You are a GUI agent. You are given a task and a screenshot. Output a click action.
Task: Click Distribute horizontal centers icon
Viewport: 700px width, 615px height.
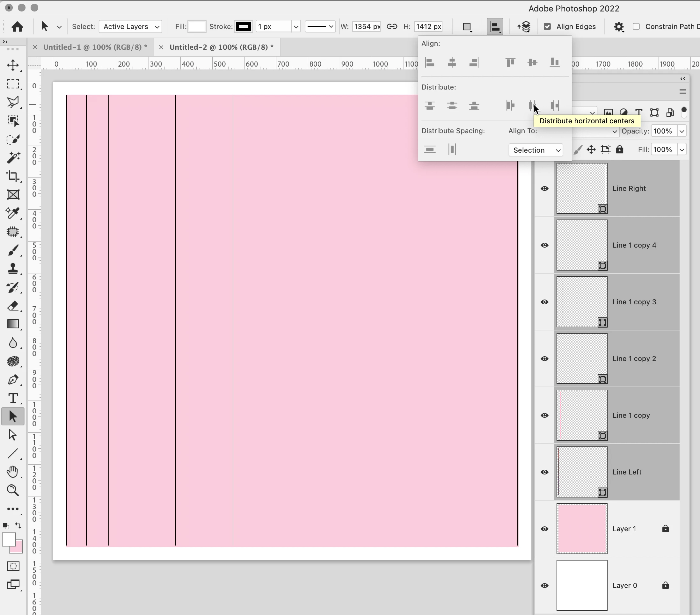tap(532, 106)
